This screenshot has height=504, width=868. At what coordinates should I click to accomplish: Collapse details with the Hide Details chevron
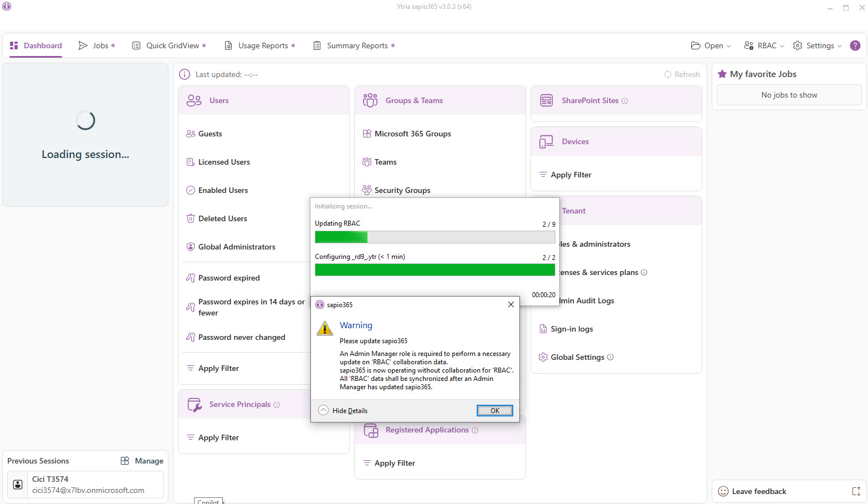point(324,410)
